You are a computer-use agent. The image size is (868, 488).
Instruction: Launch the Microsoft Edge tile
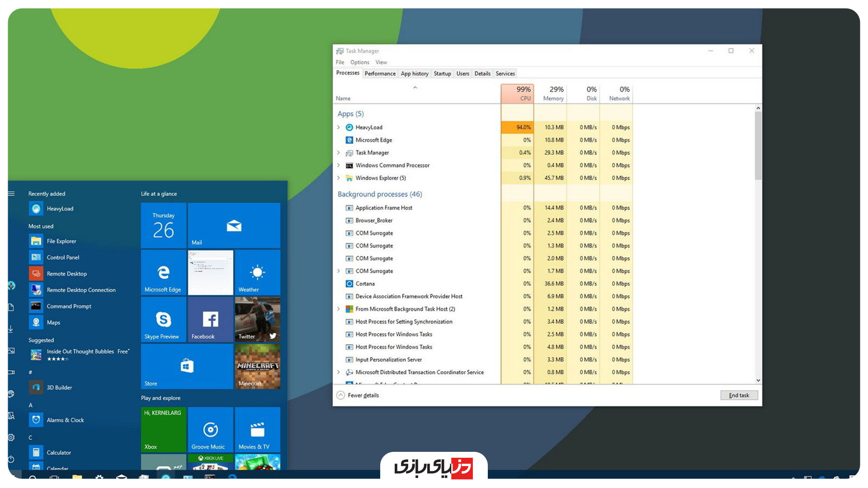click(x=163, y=273)
